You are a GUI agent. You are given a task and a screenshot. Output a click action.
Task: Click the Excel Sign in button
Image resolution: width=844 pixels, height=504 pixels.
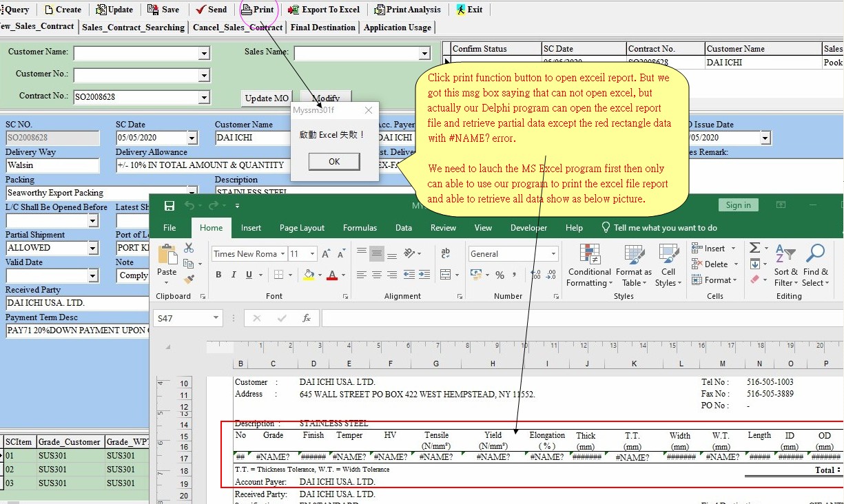coord(738,205)
